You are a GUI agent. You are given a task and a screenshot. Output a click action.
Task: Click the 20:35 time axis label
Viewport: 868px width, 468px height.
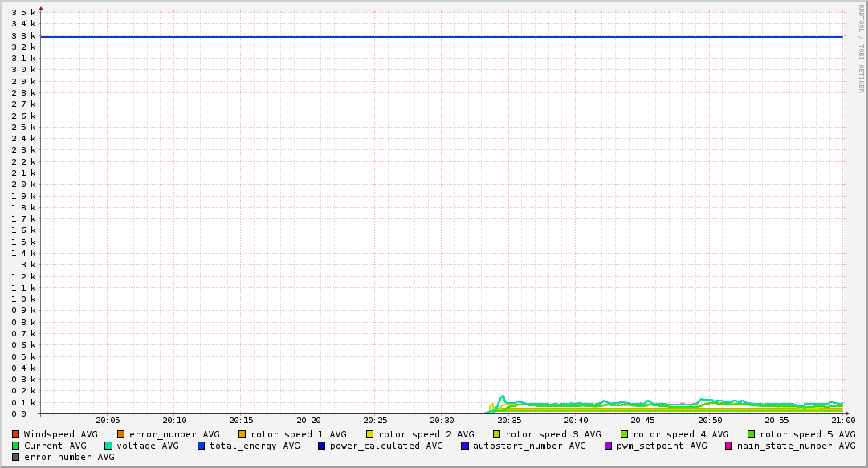tap(509, 420)
